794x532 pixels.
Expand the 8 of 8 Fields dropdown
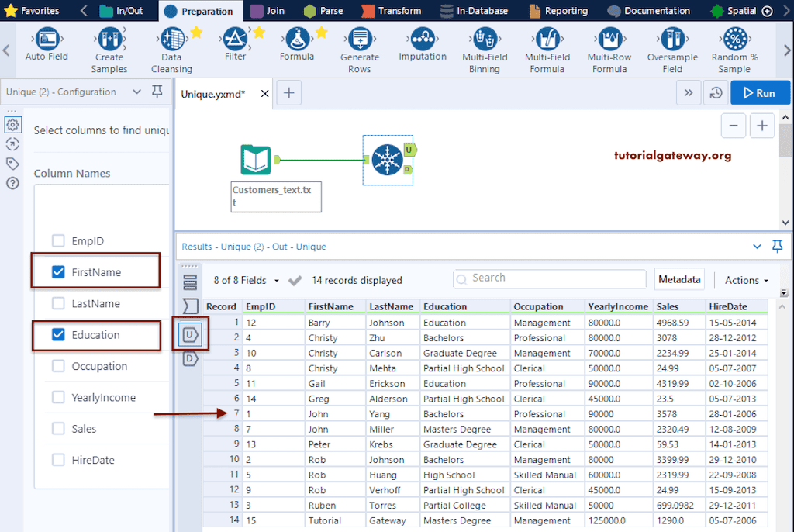(246, 280)
